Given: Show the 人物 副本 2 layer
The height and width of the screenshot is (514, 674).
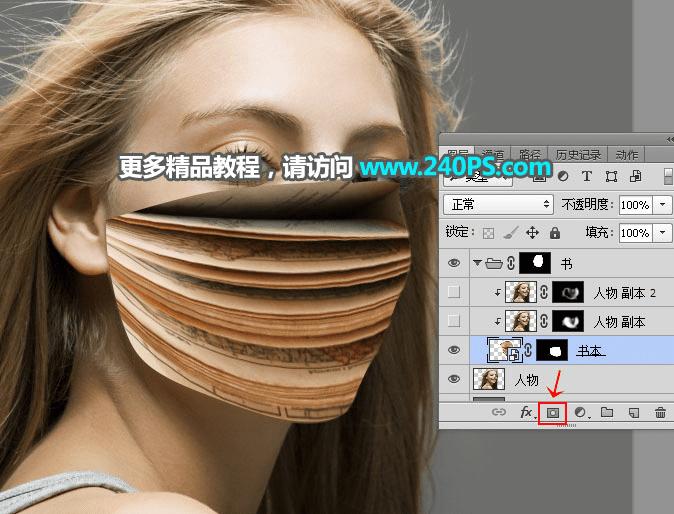Looking at the screenshot, I should tap(454, 292).
